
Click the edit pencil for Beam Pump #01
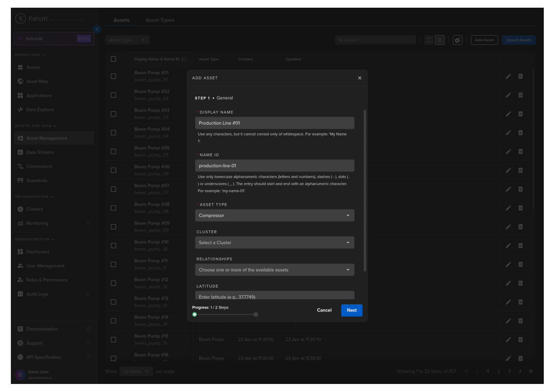(x=508, y=76)
